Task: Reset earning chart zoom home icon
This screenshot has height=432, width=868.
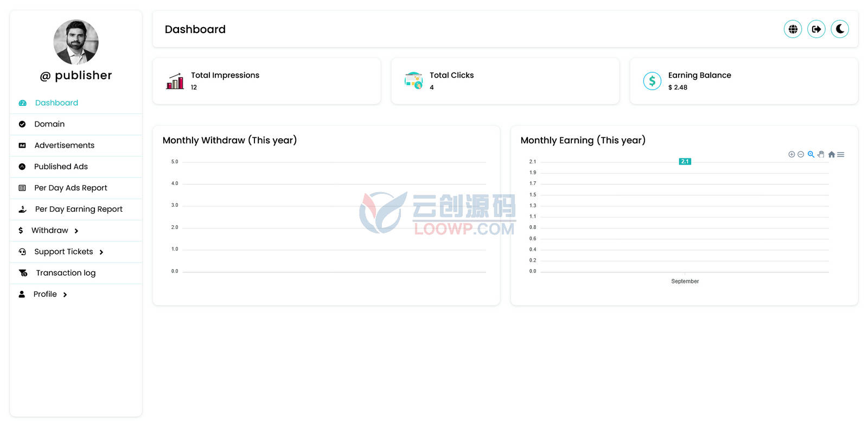Action: click(x=831, y=155)
